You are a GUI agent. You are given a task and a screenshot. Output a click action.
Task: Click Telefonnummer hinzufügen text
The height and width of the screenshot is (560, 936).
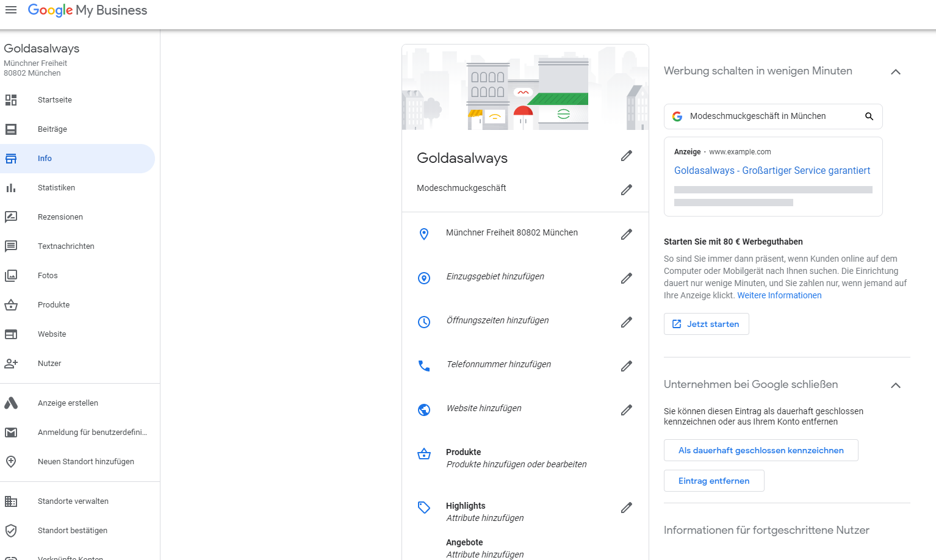pos(499,364)
